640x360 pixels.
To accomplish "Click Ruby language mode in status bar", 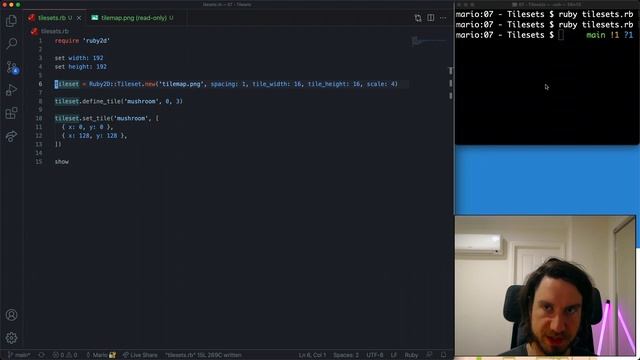I will coord(411,355).
